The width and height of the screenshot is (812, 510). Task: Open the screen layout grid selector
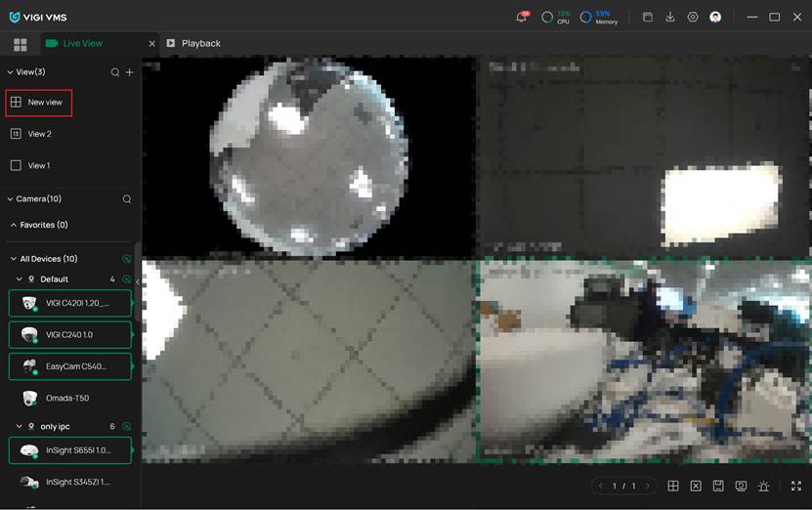[673, 486]
